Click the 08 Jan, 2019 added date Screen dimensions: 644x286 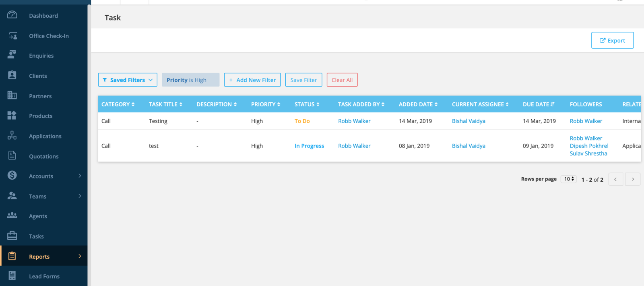(414, 146)
